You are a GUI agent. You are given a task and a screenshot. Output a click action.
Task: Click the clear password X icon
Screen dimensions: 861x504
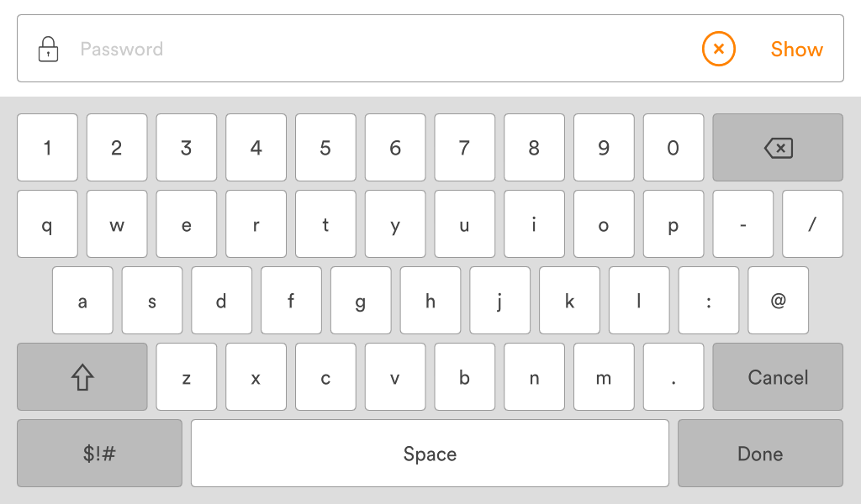click(719, 49)
